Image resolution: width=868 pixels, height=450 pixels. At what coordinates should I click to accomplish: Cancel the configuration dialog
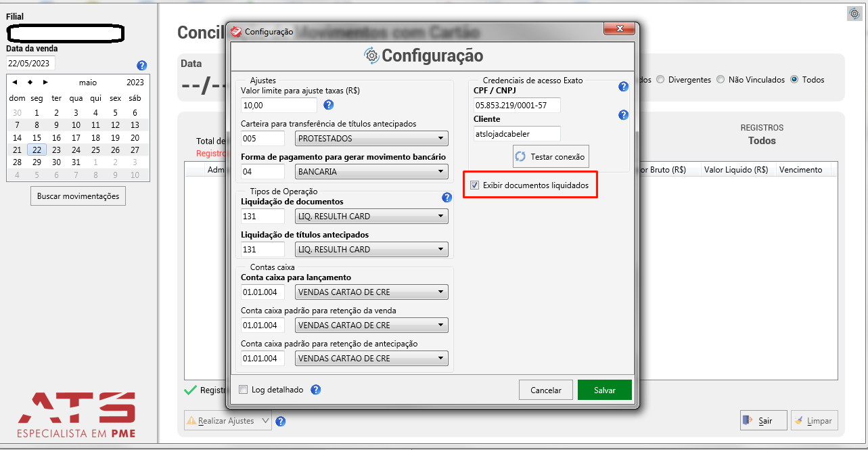pos(546,390)
